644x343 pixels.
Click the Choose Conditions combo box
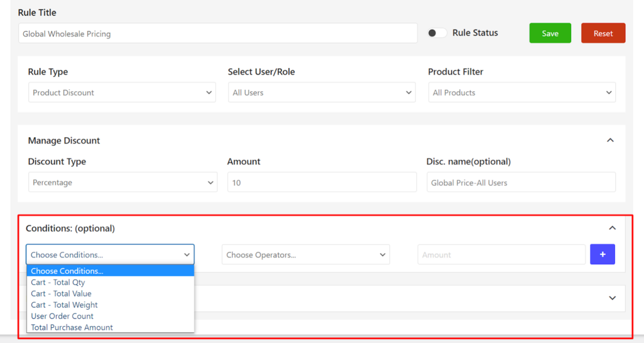pos(110,254)
